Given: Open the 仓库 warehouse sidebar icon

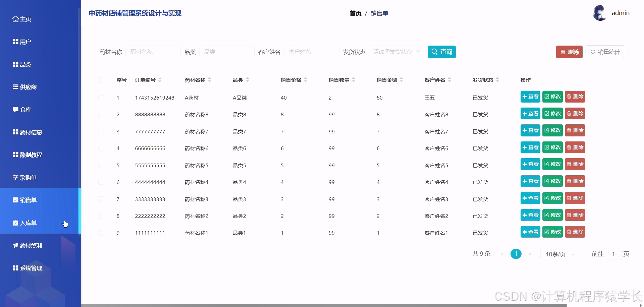Looking at the screenshot, I should click(x=15, y=110).
